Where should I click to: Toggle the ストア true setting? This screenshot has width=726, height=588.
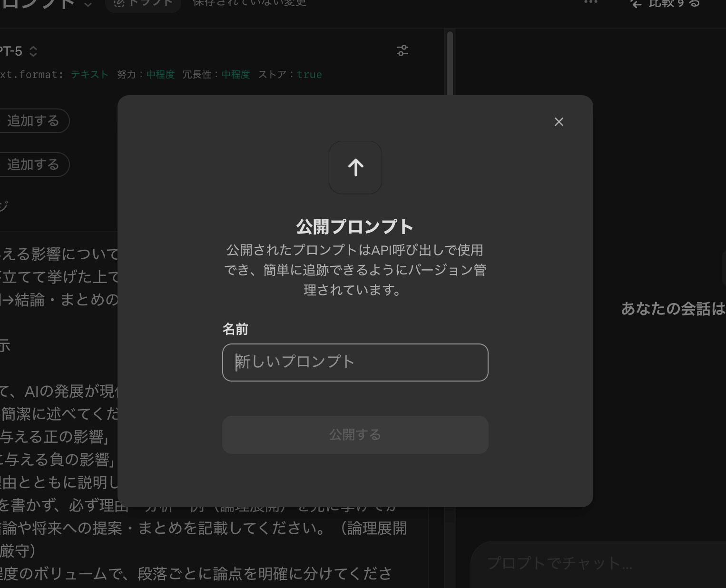coord(309,75)
